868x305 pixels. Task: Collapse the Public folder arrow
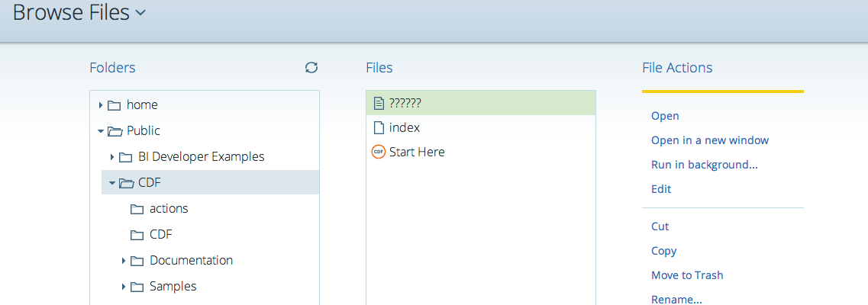coord(101,131)
